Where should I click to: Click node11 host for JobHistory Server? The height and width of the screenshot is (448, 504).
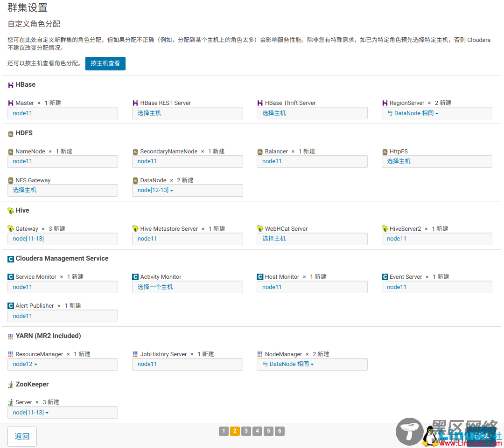[x=188, y=364]
